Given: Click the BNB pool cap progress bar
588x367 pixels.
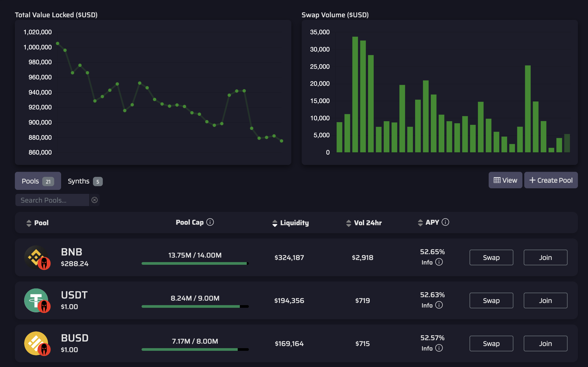Looking at the screenshot, I should tap(195, 263).
